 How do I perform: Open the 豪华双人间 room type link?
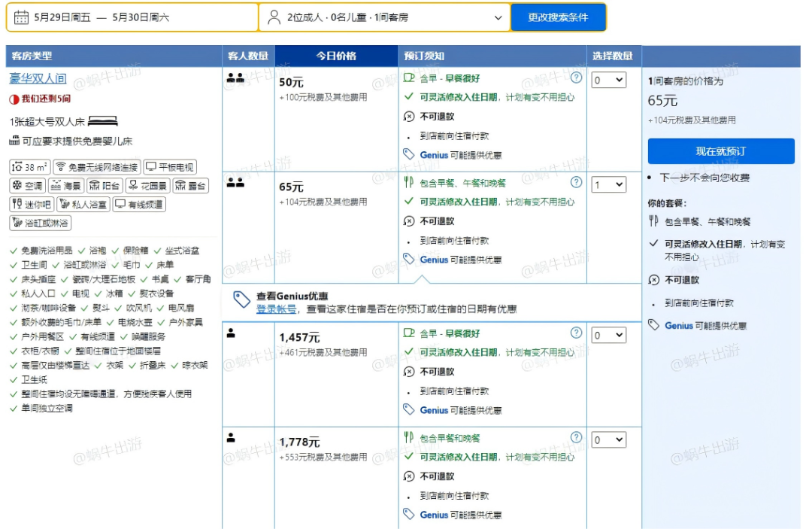click(x=38, y=78)
